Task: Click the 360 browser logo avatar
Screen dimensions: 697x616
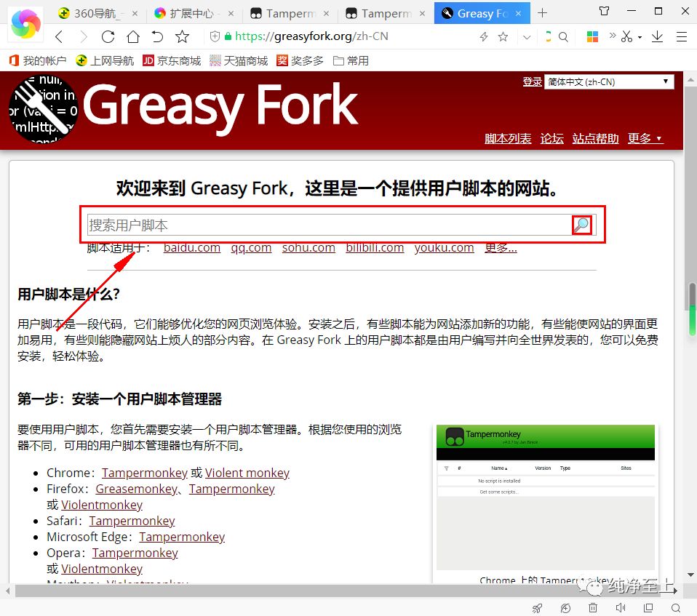Action: tap(25, 24)
